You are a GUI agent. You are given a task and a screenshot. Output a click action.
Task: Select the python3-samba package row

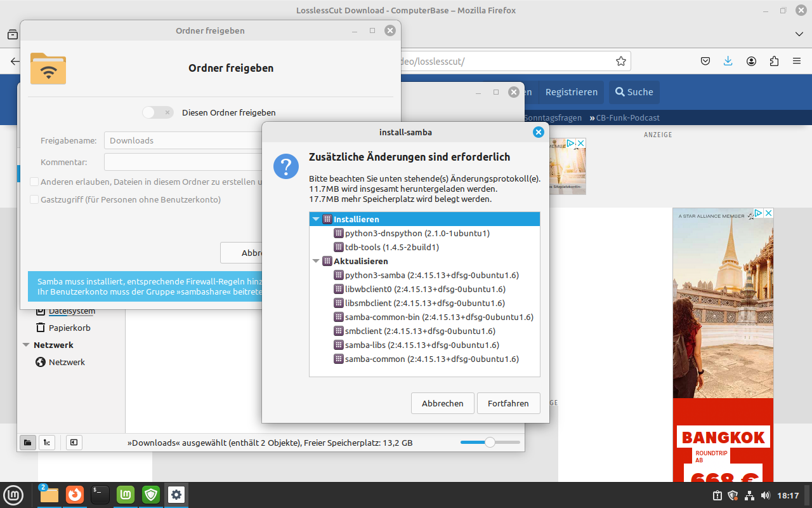tap(424, 275)
